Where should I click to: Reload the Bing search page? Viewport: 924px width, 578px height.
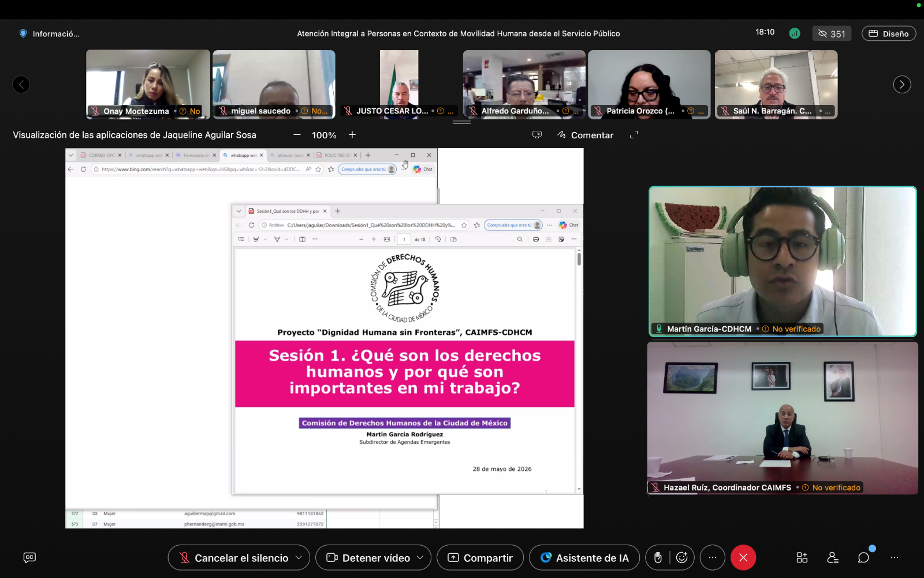tap(83, 169)
